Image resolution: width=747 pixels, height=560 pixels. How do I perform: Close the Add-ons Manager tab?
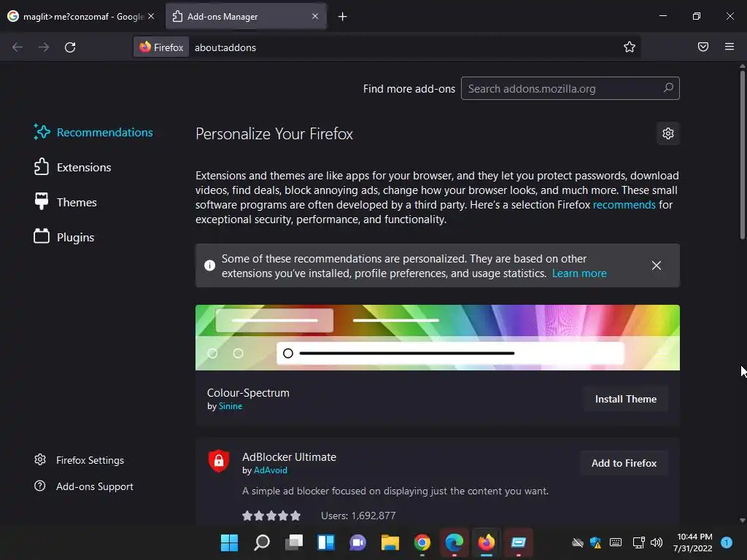click(315, 16)
